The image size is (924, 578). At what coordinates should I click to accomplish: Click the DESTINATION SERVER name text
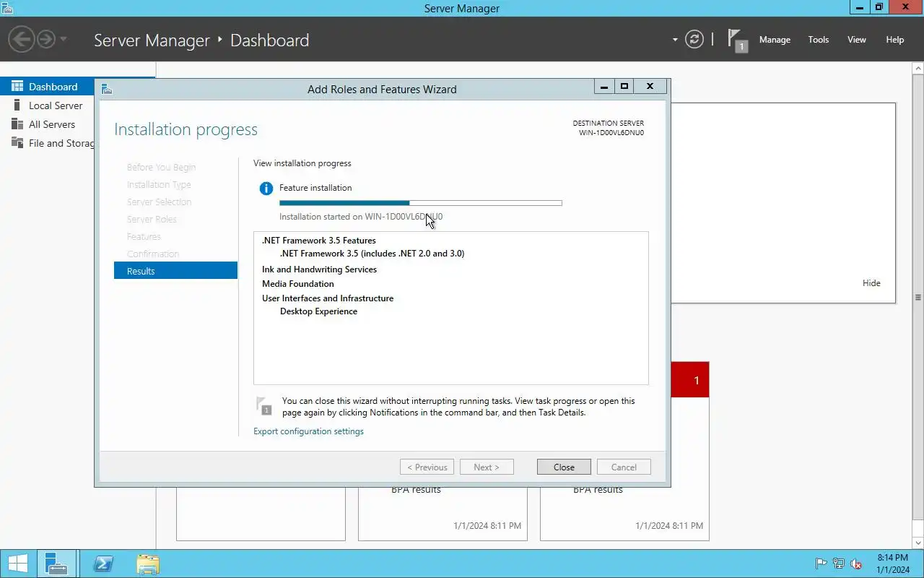(611, 133)
